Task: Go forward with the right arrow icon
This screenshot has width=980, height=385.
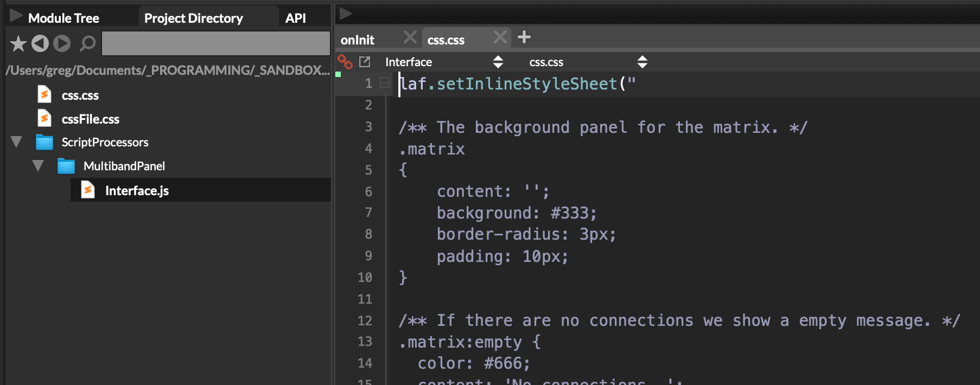Action: click(62, 43)
